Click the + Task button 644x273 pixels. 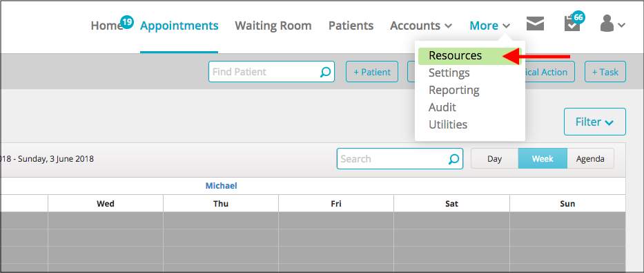click(605, 72)
